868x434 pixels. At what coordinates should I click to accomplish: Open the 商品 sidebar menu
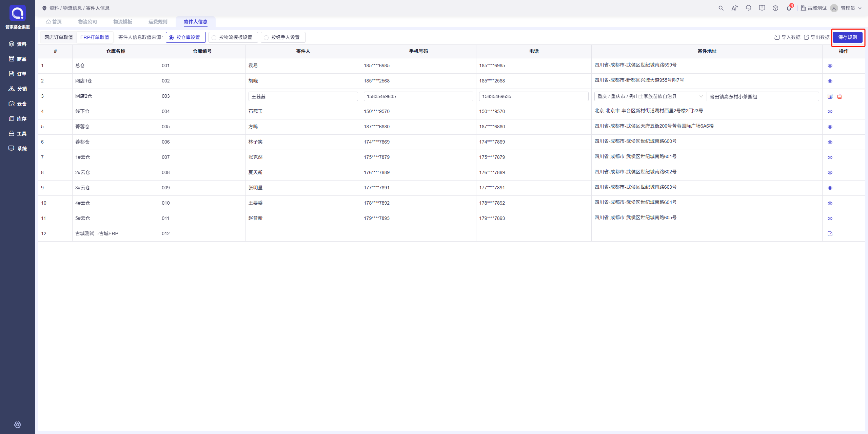click(18, 59)
